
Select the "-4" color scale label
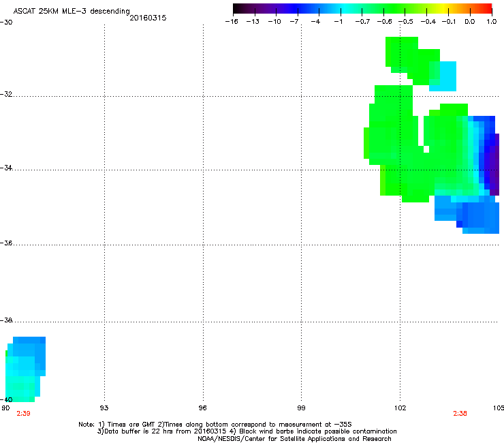[315, 22]
